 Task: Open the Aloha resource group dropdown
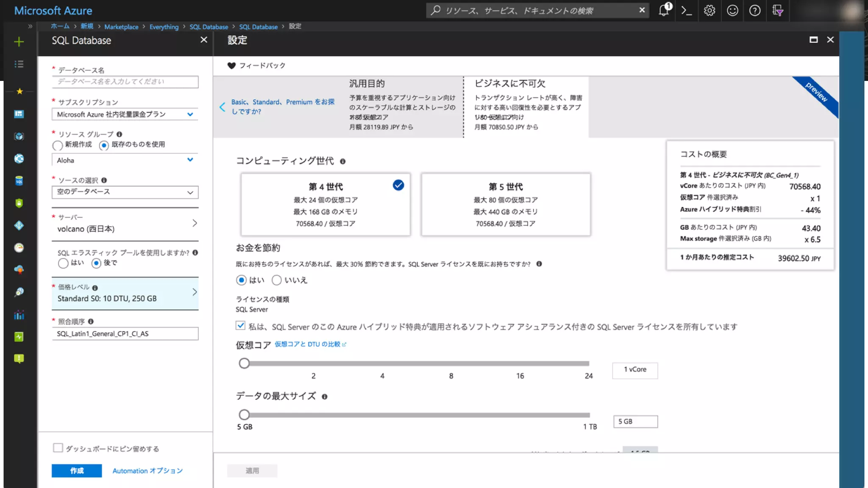click(125, 160)
